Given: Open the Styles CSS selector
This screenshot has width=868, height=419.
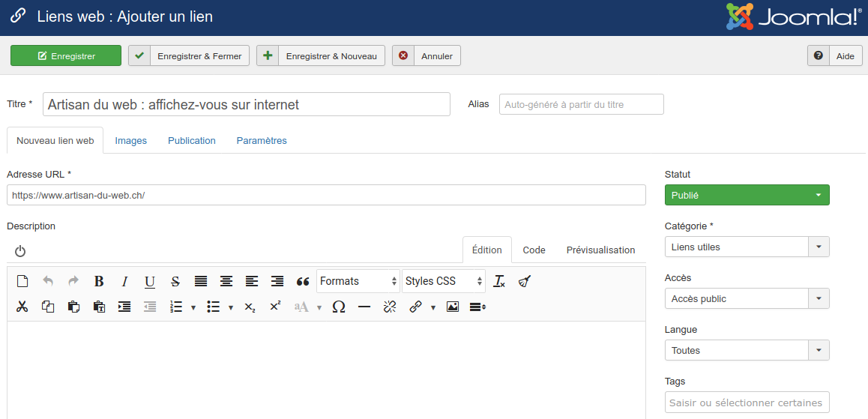Looking at the screenshot, I should point(444,281).
